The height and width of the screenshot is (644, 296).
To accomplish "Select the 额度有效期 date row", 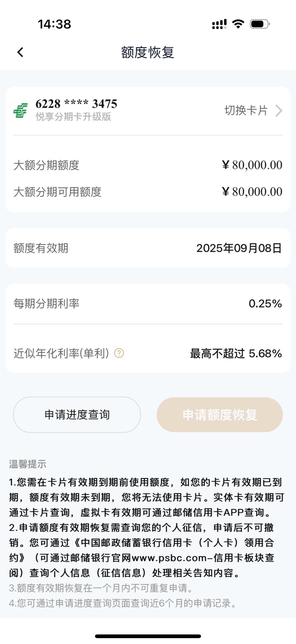I will [x=148, y=248].
